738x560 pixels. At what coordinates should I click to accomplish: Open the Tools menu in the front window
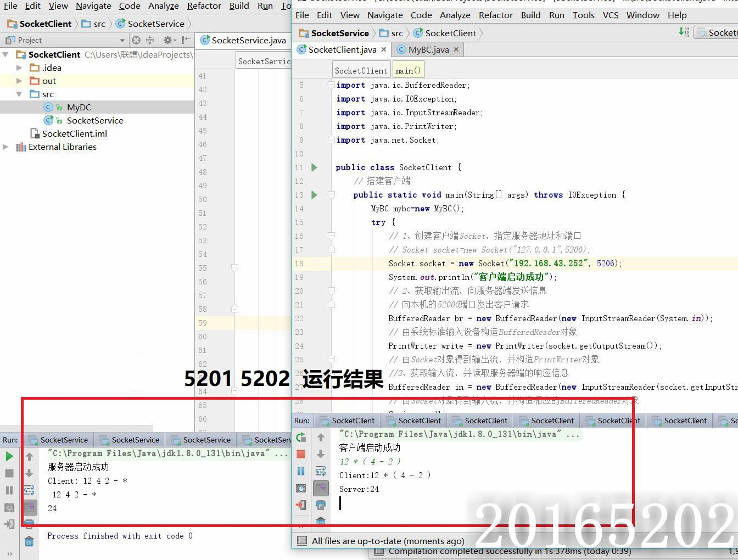tap(583, 15)
